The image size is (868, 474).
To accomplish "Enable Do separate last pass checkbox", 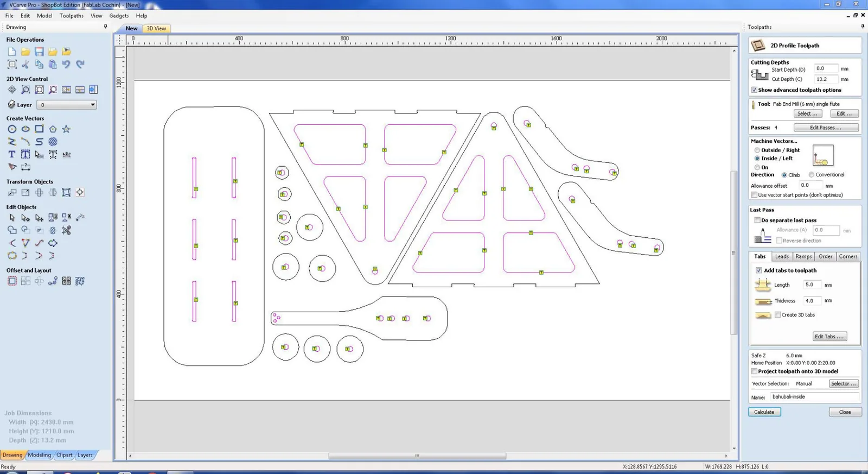I will (x=757, y=220).
